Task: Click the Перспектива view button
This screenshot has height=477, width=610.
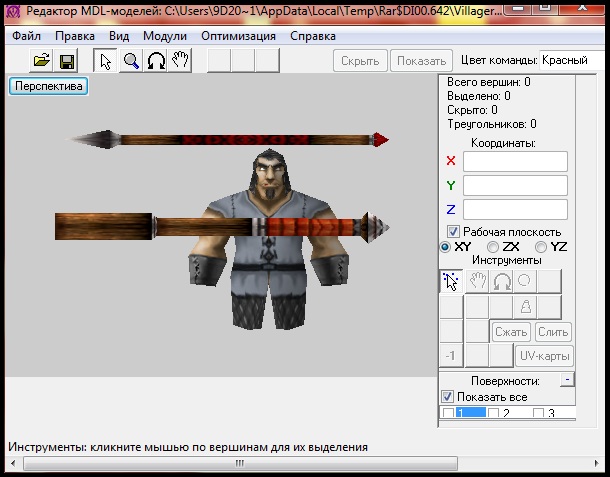Action: pos(49,86)
